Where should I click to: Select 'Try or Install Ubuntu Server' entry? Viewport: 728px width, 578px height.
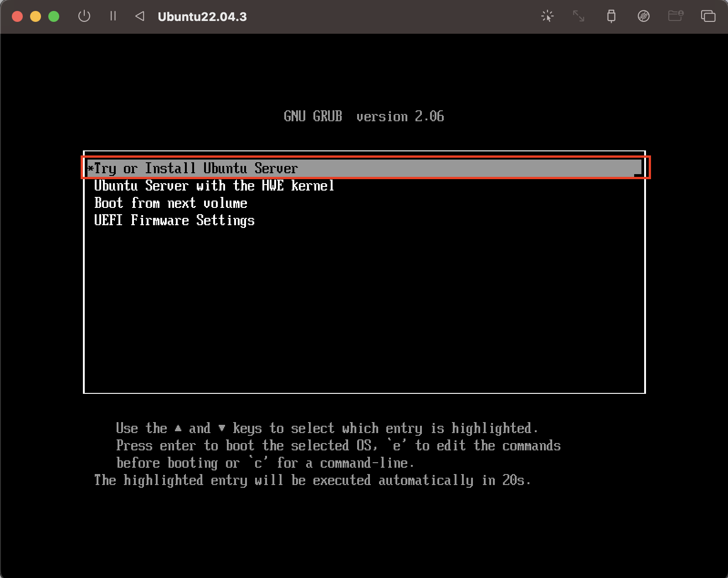(364, 168)
